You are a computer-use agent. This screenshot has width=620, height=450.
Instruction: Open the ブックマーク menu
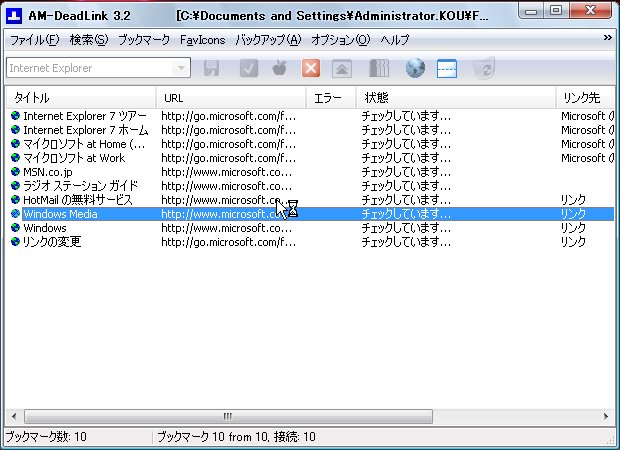coord(144,40)
